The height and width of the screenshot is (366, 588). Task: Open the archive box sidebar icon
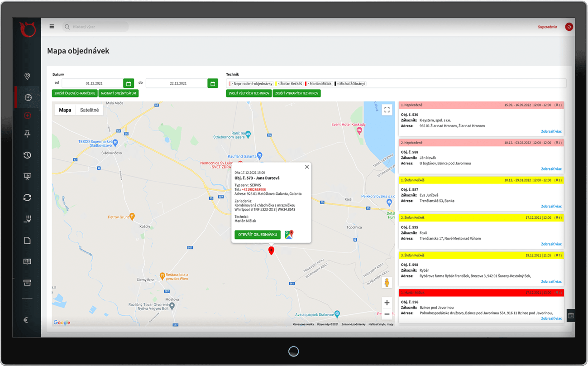(x=27, y=283)
